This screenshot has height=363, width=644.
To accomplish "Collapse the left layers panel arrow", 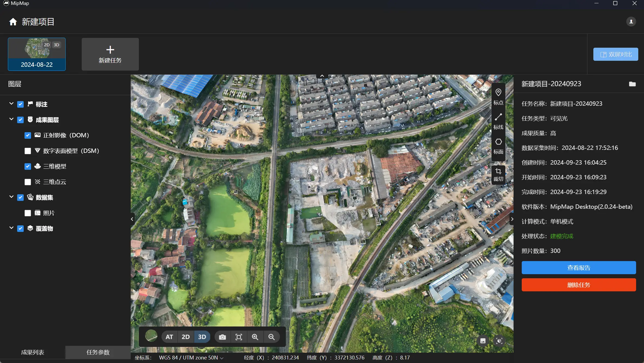I will point(132,219).
